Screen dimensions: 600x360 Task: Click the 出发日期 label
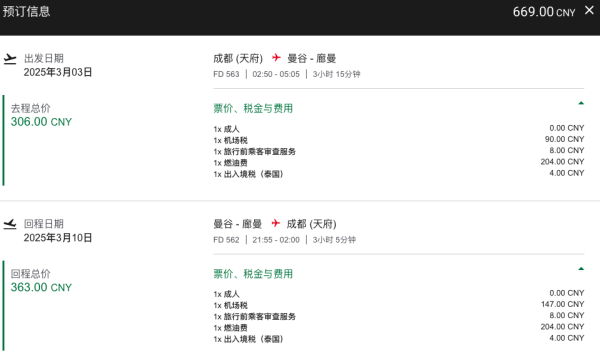[x=44, y=59]
